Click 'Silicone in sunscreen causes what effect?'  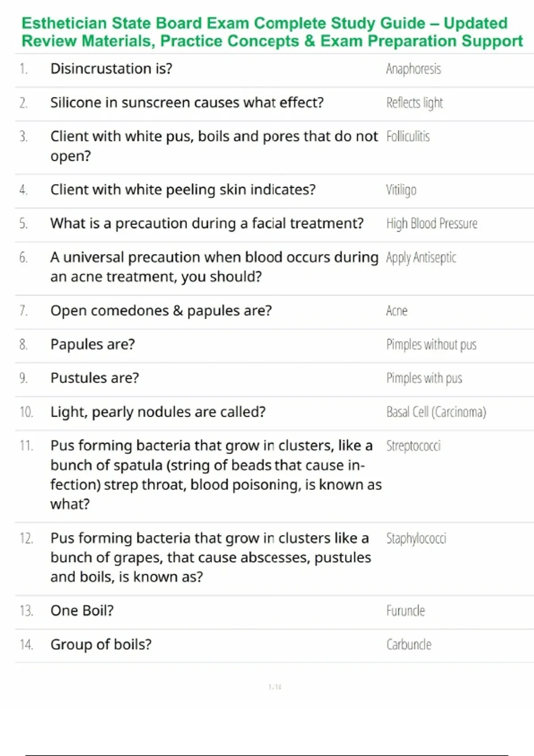tap(187, 103)
